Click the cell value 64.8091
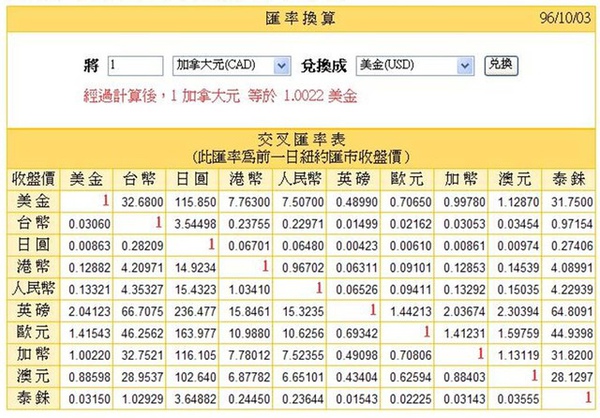This screenshot has height=418, width=600. tap(572, 312)
